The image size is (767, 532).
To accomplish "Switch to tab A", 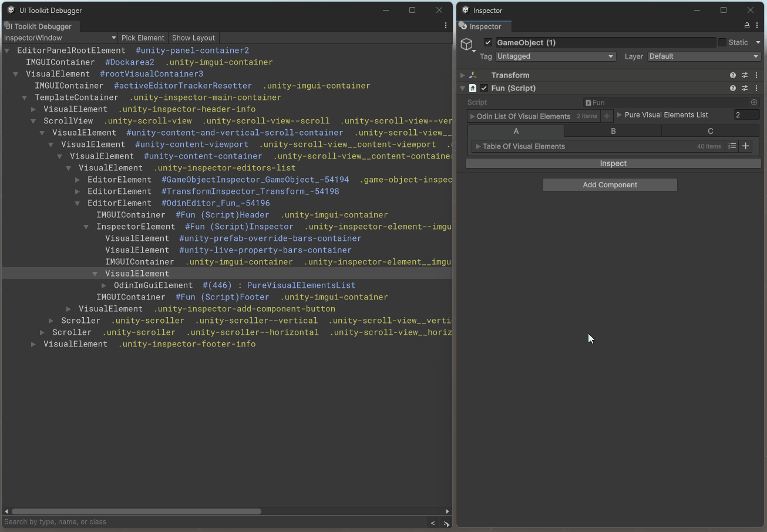I will click(x=516, y=131).
